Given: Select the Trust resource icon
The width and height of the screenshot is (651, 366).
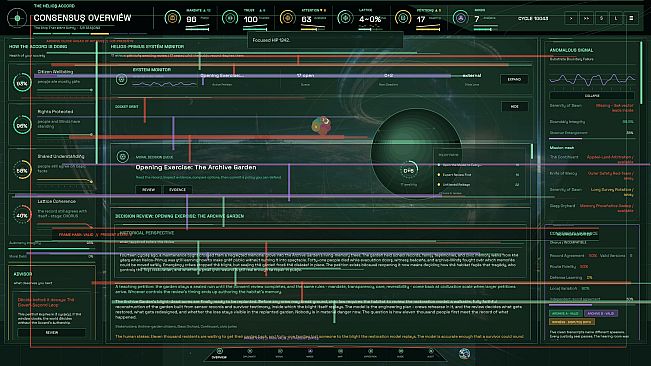Looking at the screenshot, I should [230, 18].
